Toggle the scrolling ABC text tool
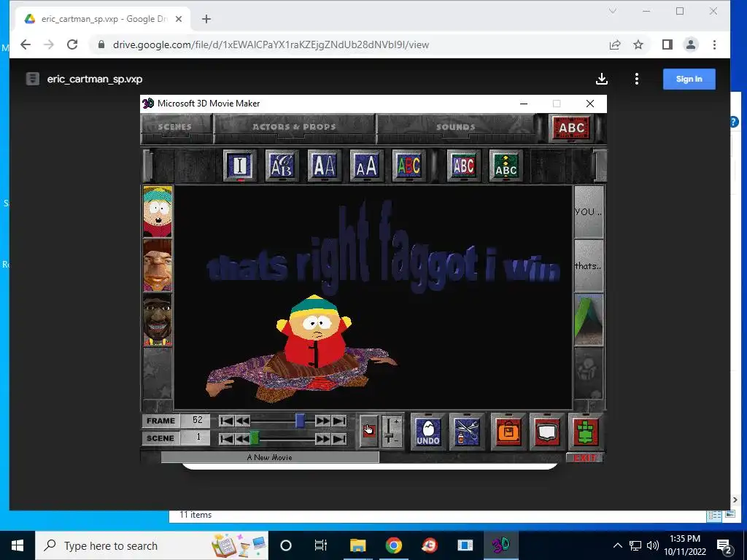747x560 pixels. (506, 166)
